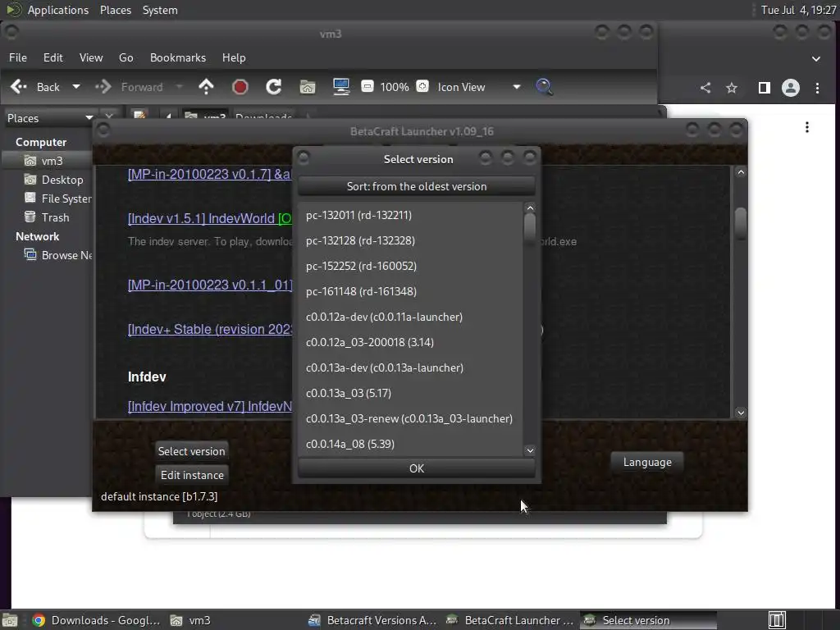Image resolution: width=840 pixels, height=630 pixels.
Task: Zoom in with the plus icon
Action: (422, 86)
